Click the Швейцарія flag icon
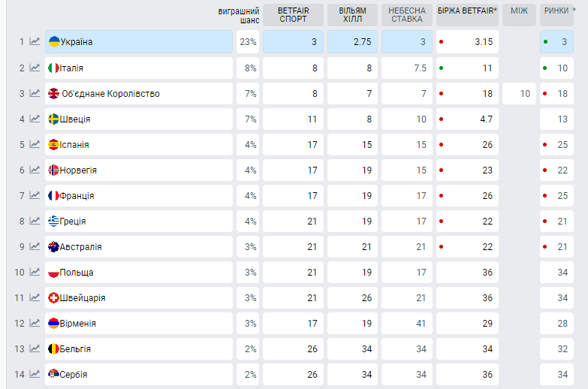This screenshot has height=389, width=588. [x=53, y=298]
